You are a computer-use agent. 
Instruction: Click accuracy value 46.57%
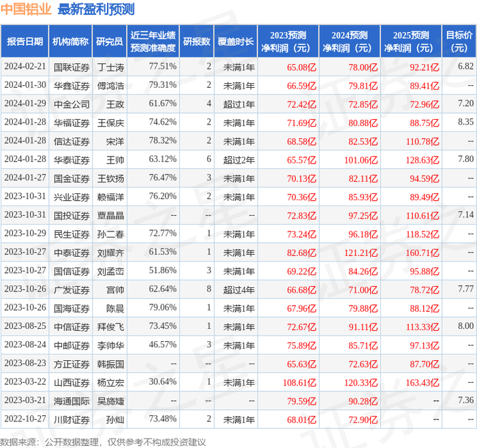pyautogui.click(x=162, y=345)
